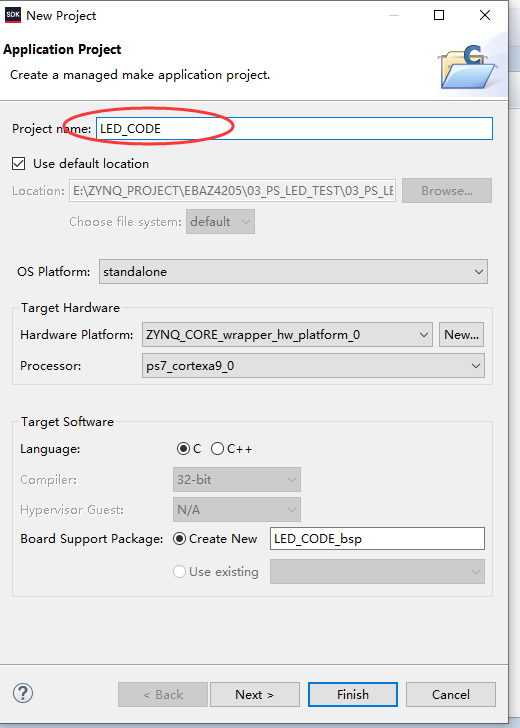Close the New Project dialog
520x728 pixels.
[485, 15]
